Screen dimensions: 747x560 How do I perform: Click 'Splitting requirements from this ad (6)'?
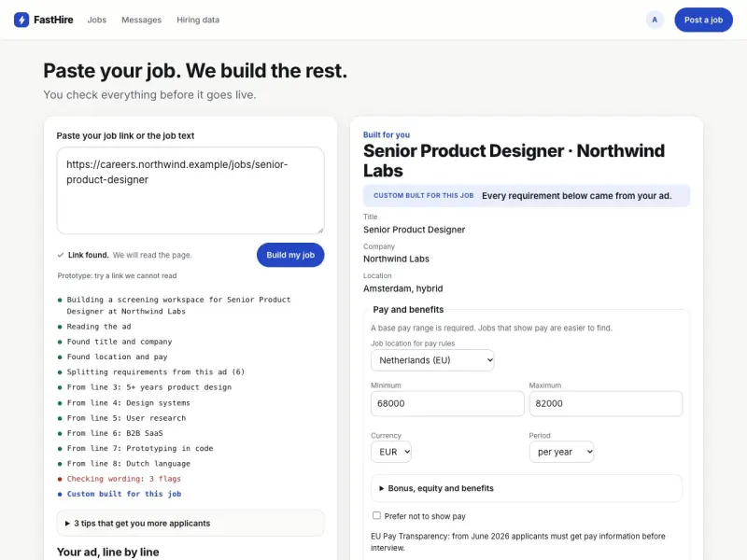155,372
